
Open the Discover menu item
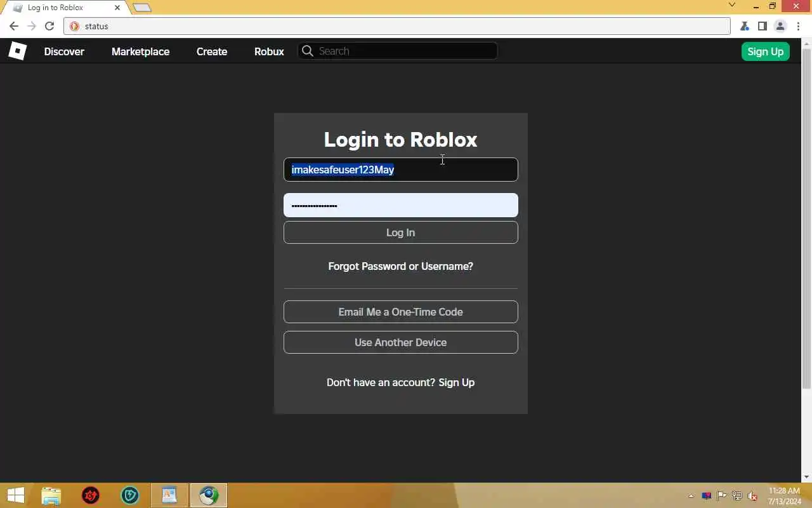[x=64, y=51]
